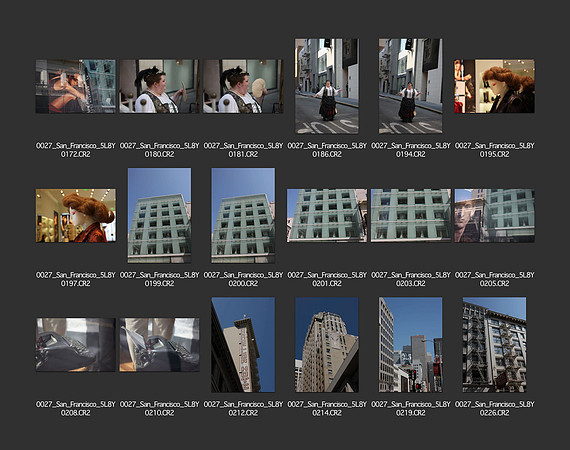The image size is (570, 450).
Task: Select fire escape building thumbnail 0226.CR2
Action: (494, 345)
